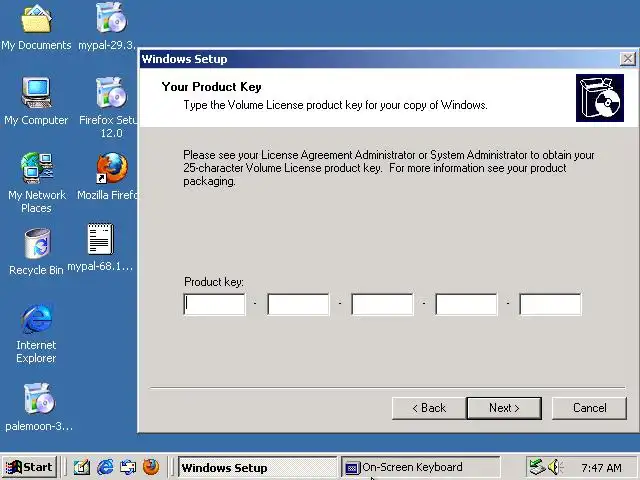Click the 'Your Product Key' heading
640x480 pixels.
[211, 87]
